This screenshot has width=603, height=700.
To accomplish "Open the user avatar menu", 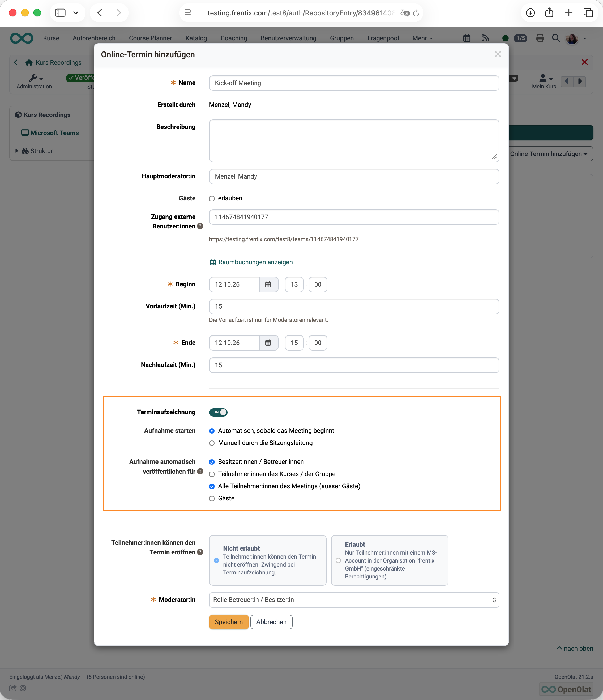I will coord(576,38).
